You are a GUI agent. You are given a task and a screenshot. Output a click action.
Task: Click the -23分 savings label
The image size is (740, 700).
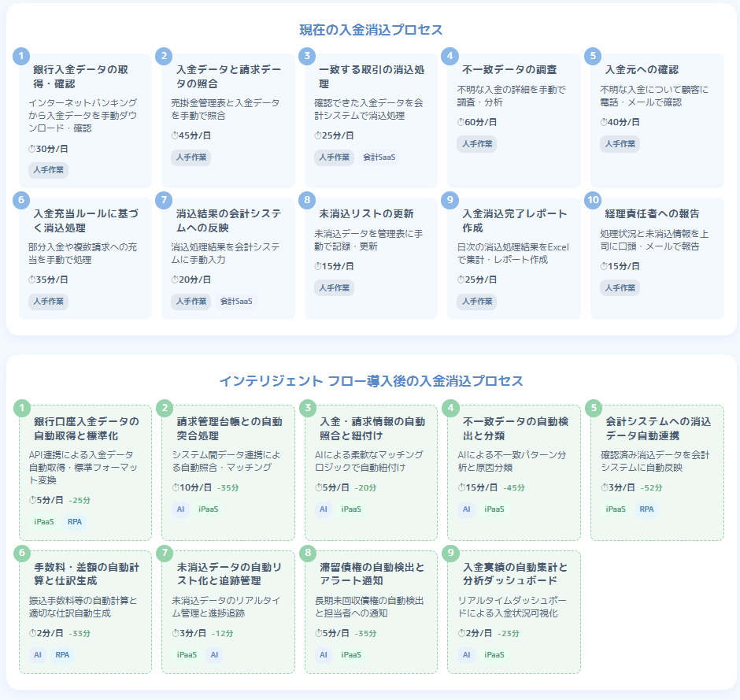pos(509,633)
